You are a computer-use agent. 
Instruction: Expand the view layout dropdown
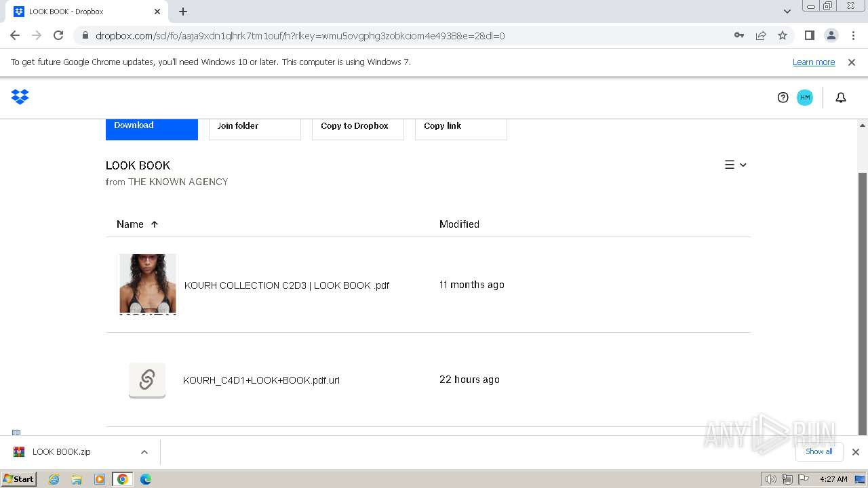736,165
